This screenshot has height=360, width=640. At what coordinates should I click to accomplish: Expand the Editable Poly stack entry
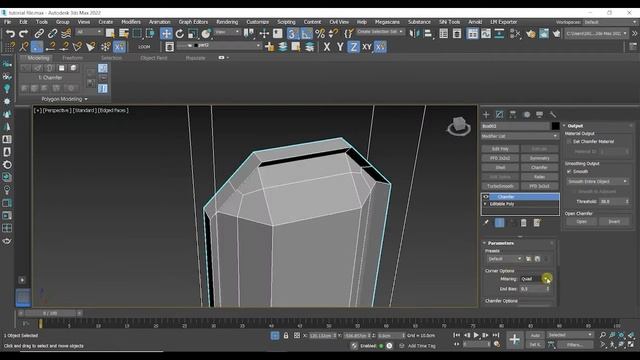485,204
